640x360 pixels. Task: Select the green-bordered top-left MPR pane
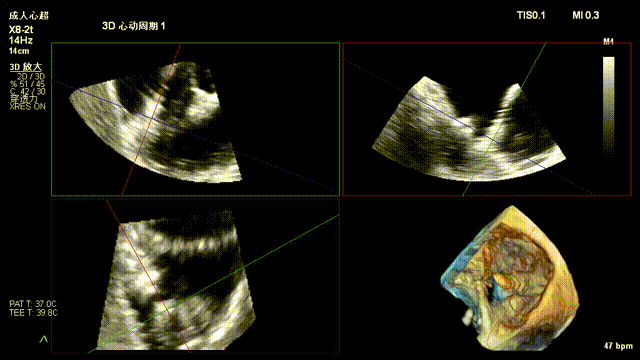[x=196, y=119]
